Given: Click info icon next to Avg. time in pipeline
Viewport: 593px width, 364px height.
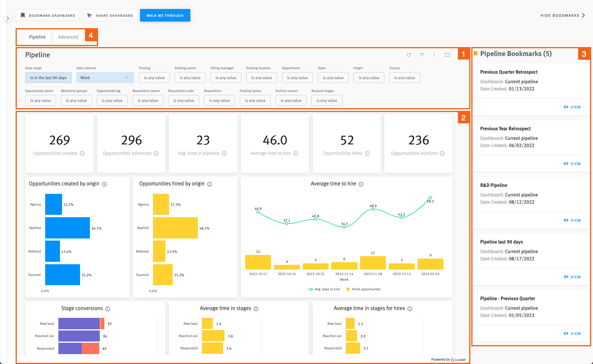Looking at the screenshot, I should click(x=224, y=153).
